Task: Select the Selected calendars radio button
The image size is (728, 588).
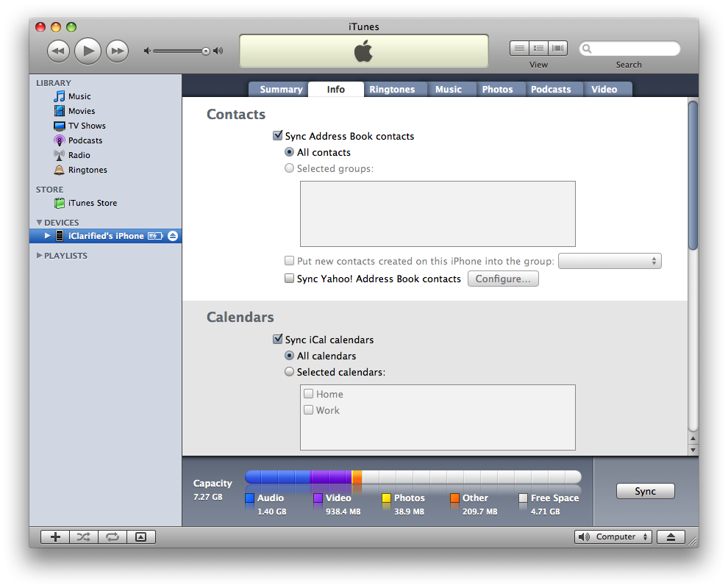Action: 290,372
